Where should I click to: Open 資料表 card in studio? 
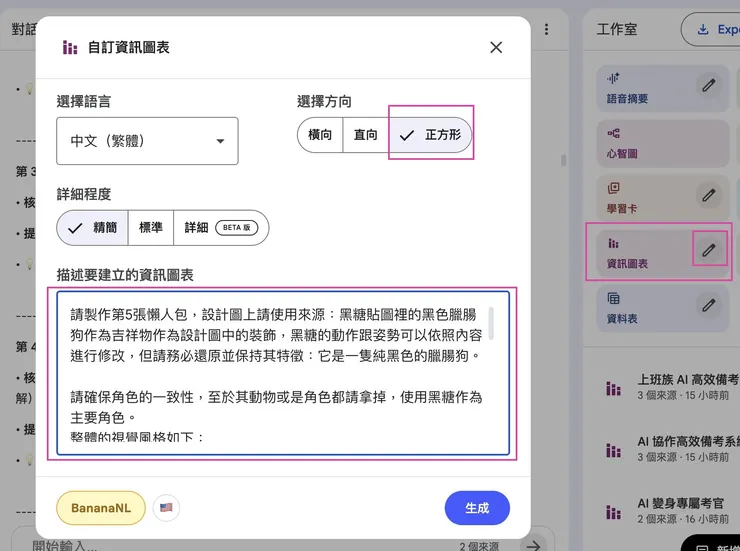coord(662,309)
